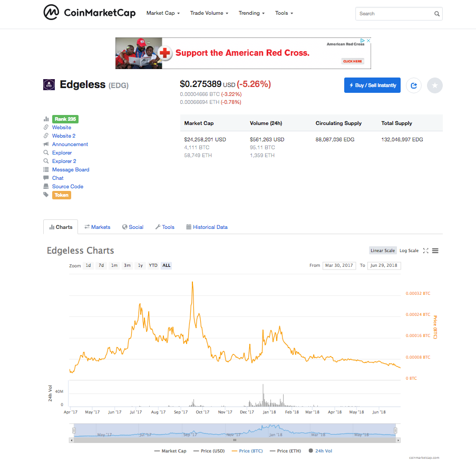The height and width of the screenshot is (462, 476).
Task: Click the search magnifier icon
Action: coord(437,14)
